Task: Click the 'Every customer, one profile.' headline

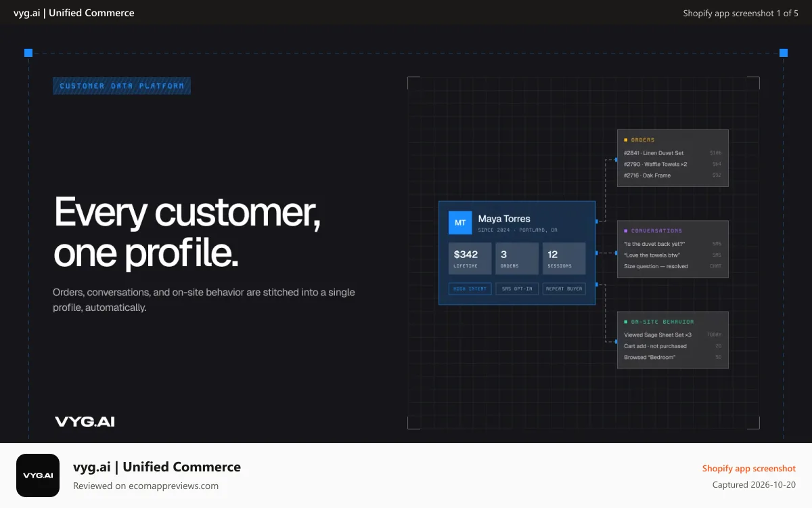Action: (x=187, y=232)
